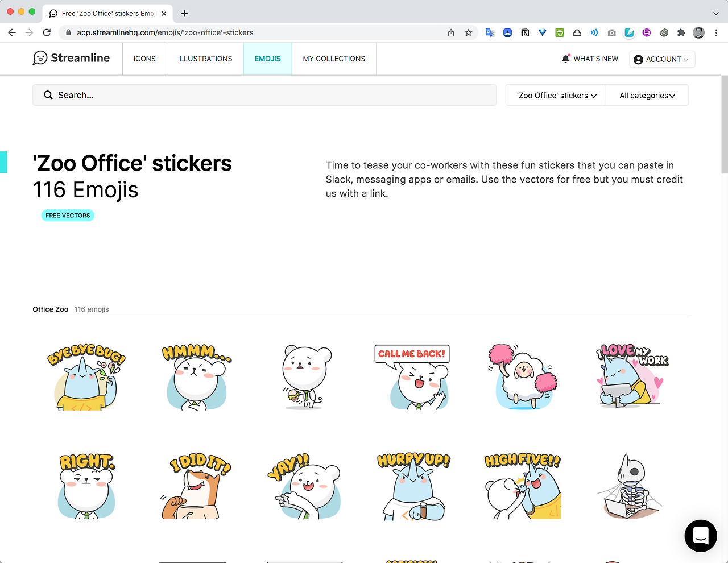
Task: Reload the current page
Action: (47, 32)
